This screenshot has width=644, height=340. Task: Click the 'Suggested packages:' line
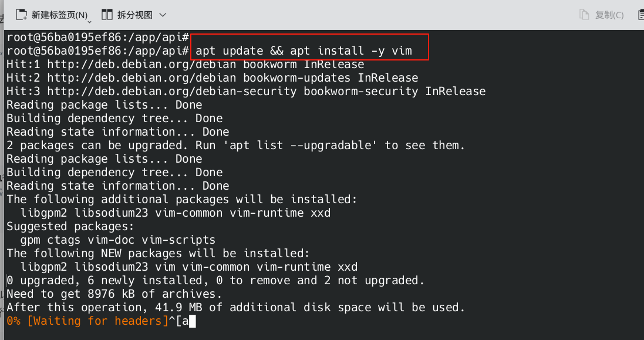70,226
